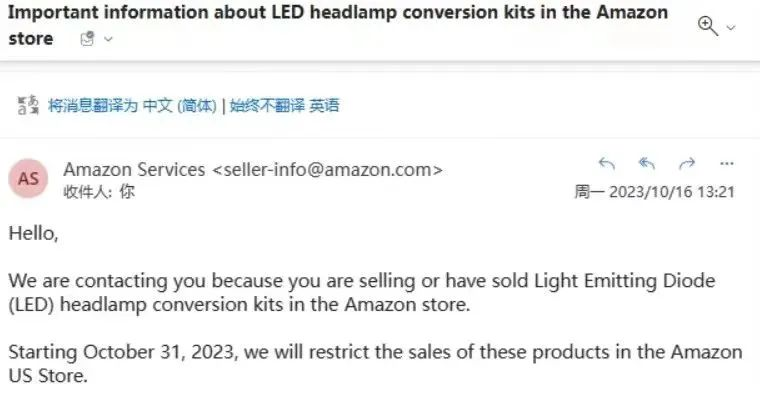Open the zoom level dropdown chevron

[x=731, y=28]
